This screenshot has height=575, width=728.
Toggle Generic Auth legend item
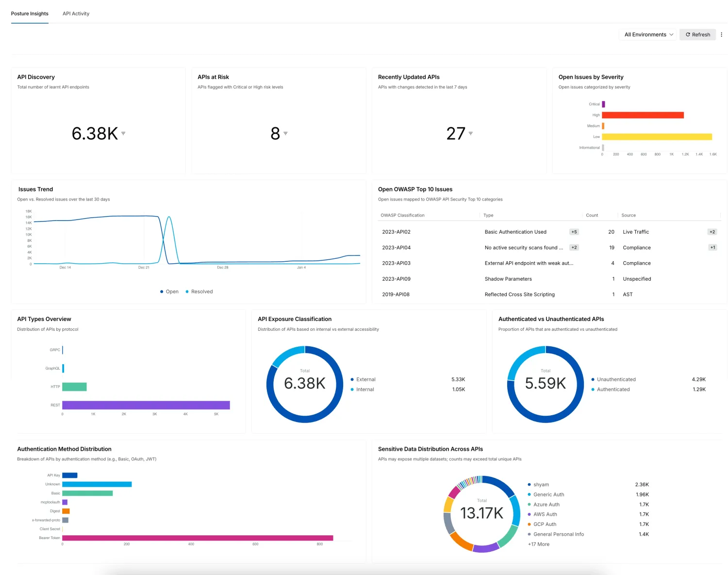point(546,495)
